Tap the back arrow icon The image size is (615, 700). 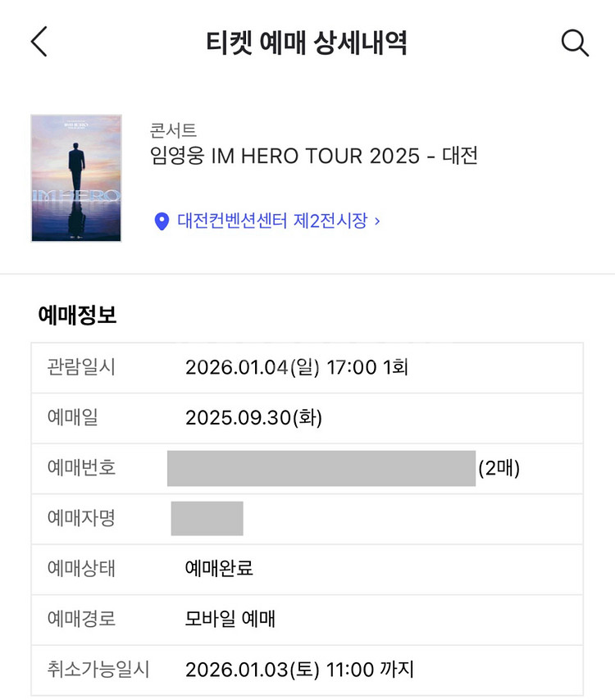(39, 42)
